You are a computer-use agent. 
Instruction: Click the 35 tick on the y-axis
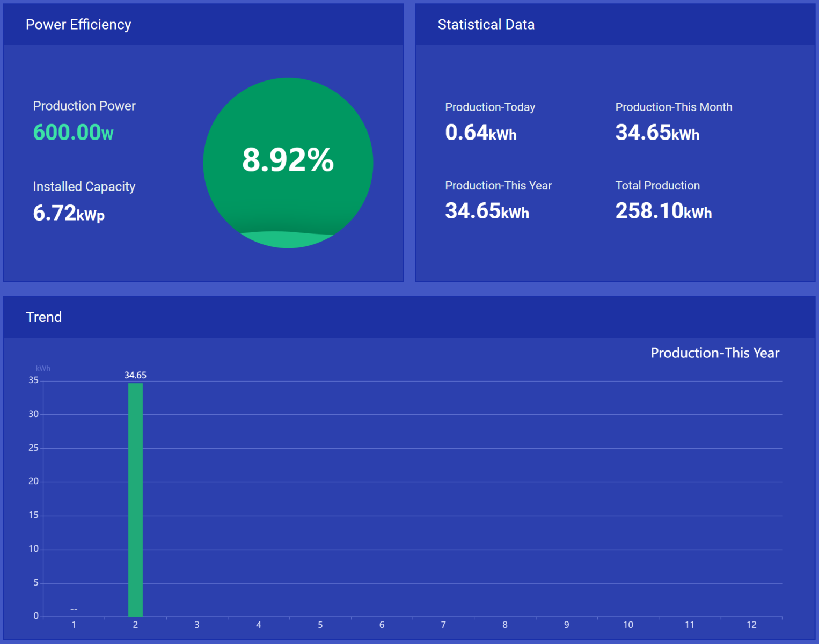pyautogui.click(x=33, y=380)
